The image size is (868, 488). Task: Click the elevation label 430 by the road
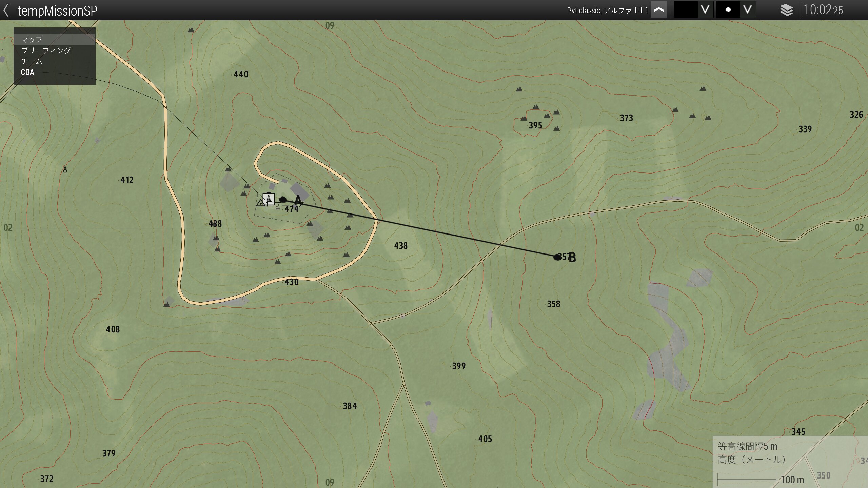(292, 282)
